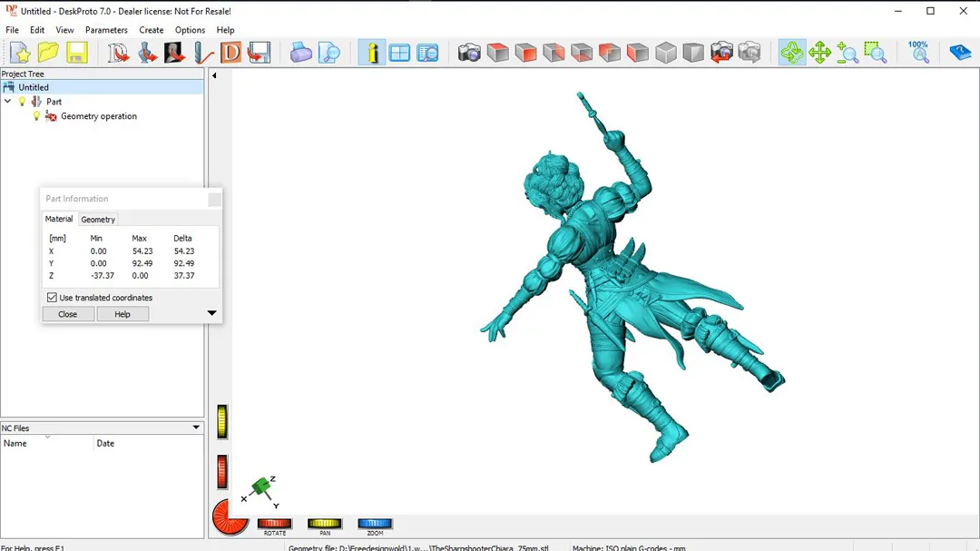This screenshot has height=551, width=980.
Task: Collapse the Part tree node
Action: [x=7, y=102]
